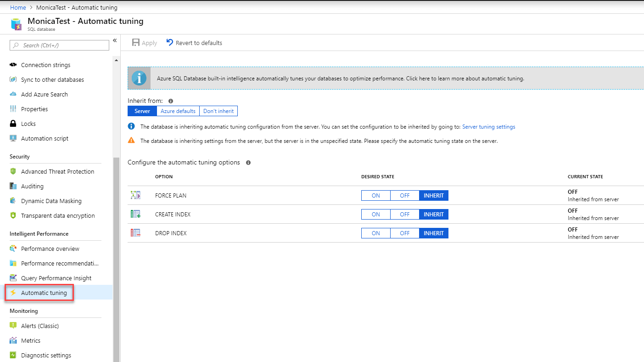This screenshot has width=644, height=362.
Task: Click the Sync to other databases icon
Action: (13, 79)
